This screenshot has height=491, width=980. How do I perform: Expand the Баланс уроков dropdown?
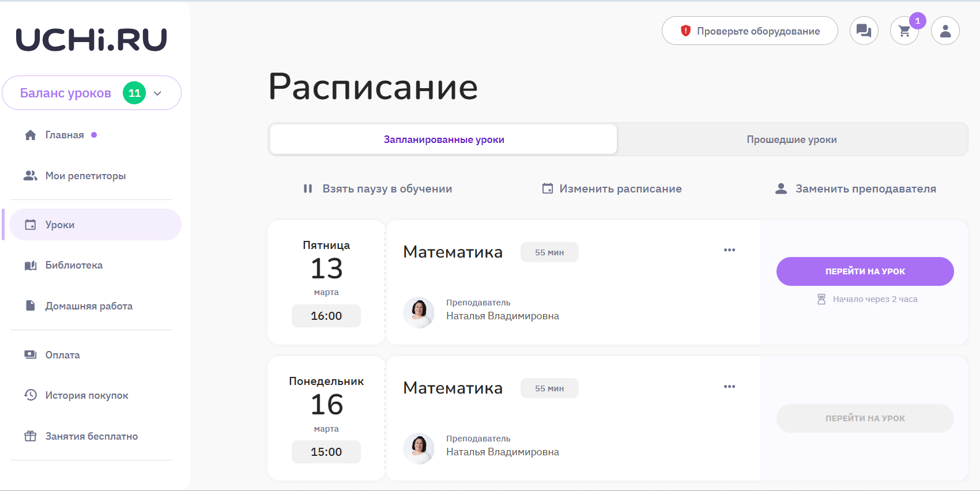(x=157, y=93)
